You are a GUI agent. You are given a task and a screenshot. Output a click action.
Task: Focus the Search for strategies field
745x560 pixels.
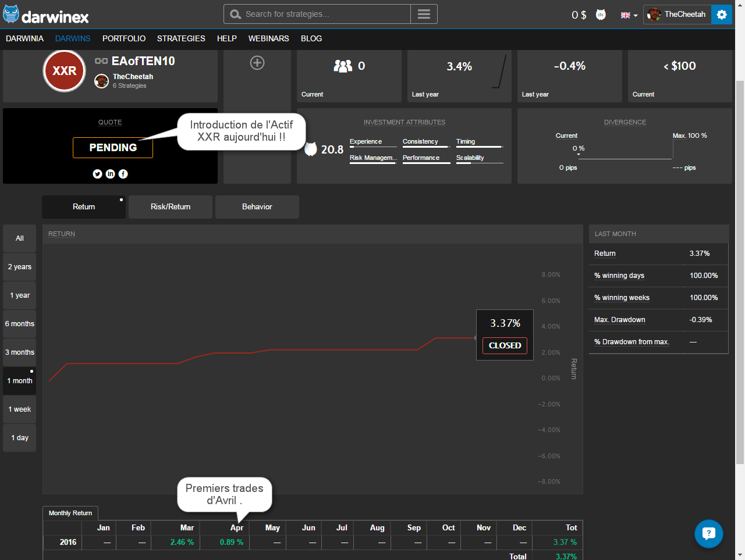coord(326,14)
